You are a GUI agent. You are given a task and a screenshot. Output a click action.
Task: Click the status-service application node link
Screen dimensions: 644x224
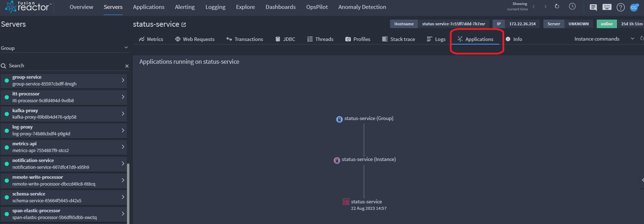pos(366,202)
